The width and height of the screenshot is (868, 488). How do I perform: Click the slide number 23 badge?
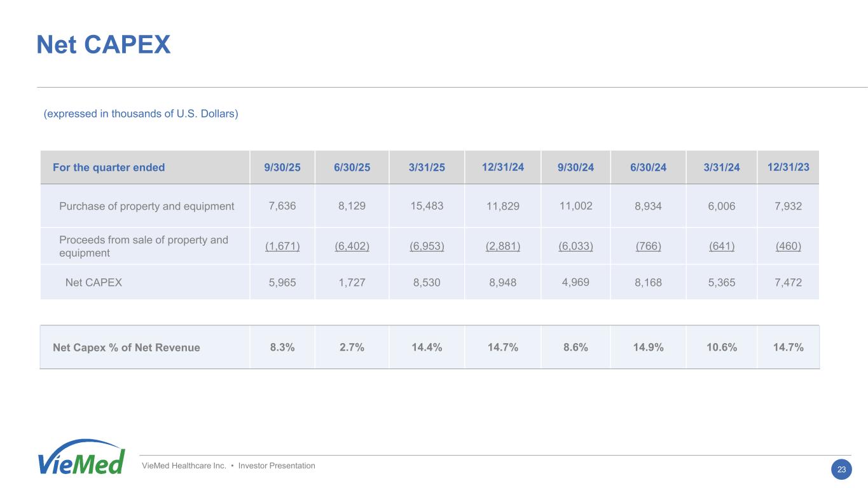coord(841,470)
